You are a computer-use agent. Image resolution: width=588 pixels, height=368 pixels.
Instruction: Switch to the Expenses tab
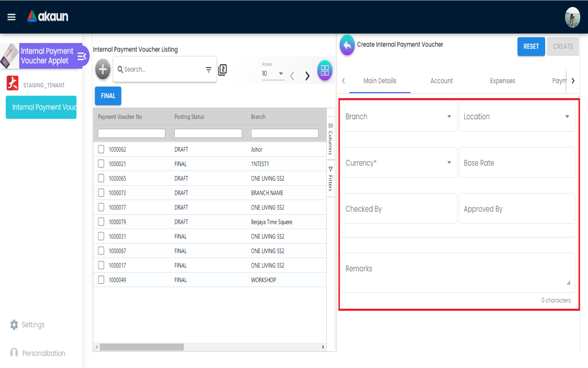coord(502,81)
